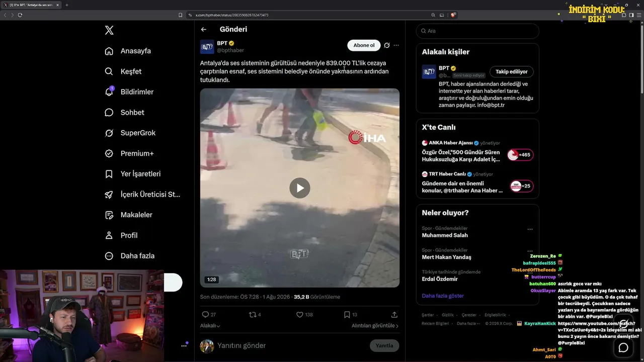Viewport: 644px width, 362px height.
Task: Play the video in the post
Action: pos(300,188)
